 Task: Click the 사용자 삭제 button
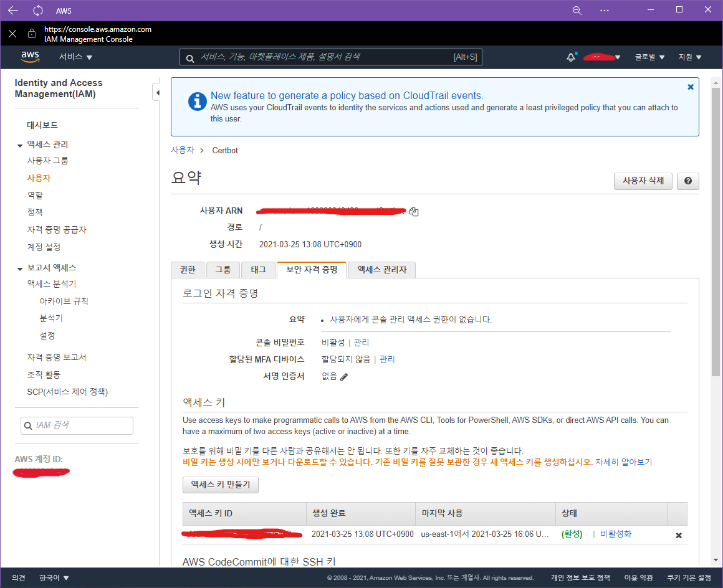pos(643,181)
